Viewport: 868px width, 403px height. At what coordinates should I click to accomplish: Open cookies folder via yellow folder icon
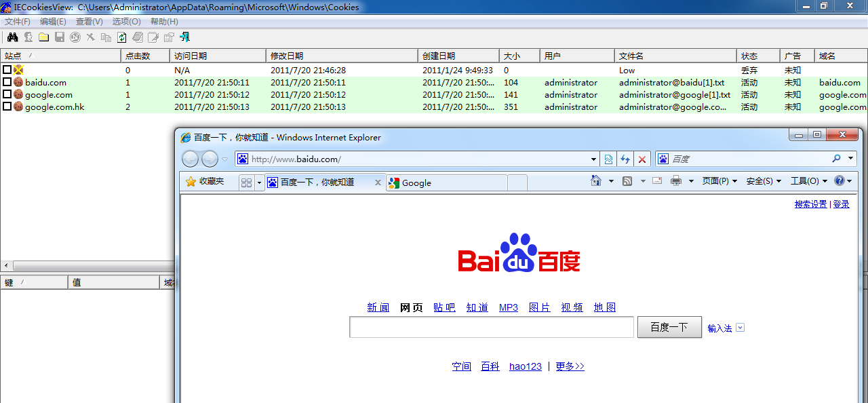[43, 37]
